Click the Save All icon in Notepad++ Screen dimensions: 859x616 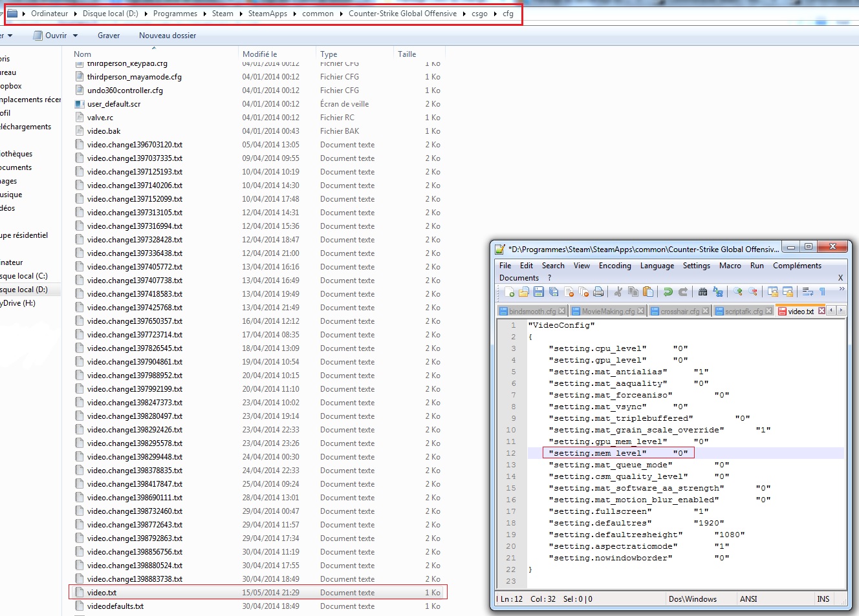554,292
